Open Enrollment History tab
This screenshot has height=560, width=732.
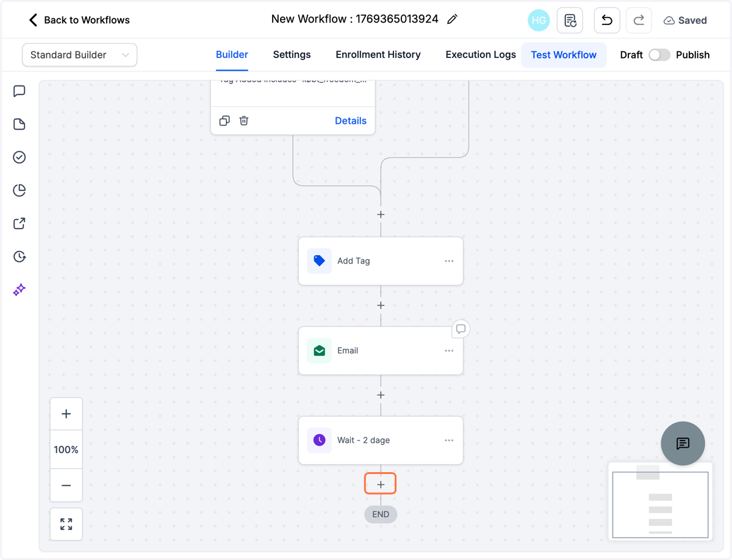click(378, 55)
